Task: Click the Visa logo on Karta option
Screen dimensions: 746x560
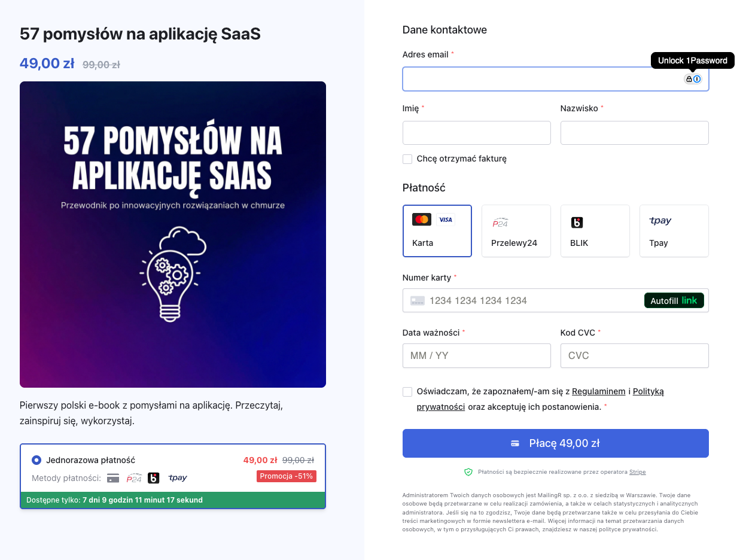Action: point(445,220)
